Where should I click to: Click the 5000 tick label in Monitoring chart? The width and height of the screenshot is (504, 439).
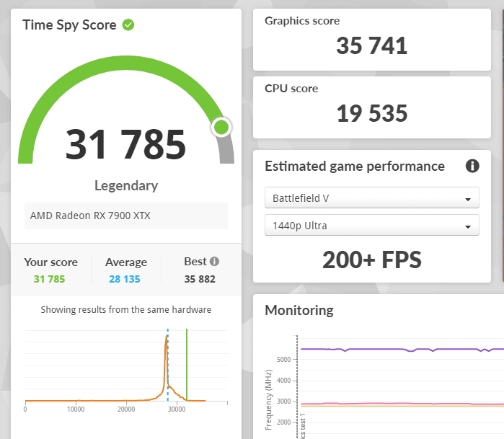pyautogui.click(x=284, y=359)
